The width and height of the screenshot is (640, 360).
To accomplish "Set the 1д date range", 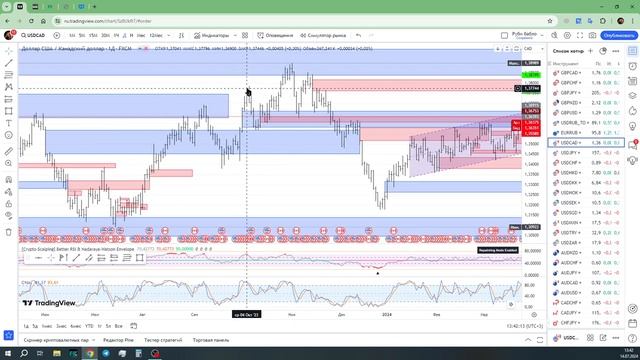I will [26, 326].
